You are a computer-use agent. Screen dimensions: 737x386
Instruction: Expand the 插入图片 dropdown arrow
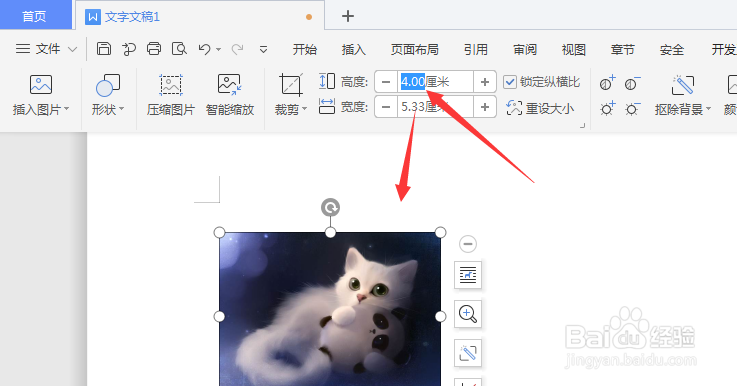[x=66, y=109]
